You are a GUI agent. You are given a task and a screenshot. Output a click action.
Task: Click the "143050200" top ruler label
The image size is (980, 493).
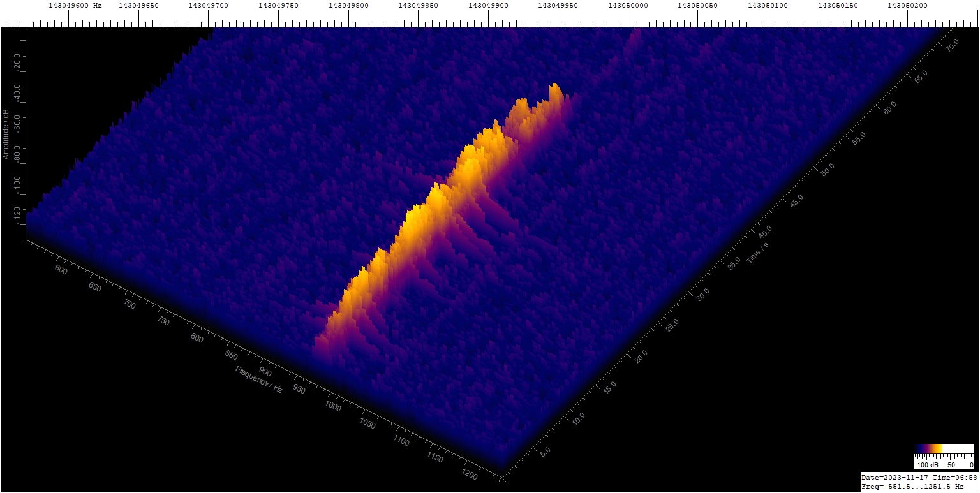[x=907, y=5]
